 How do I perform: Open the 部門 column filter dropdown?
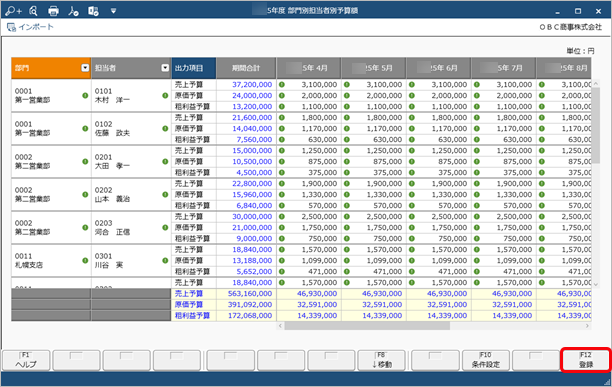(85, 68)
